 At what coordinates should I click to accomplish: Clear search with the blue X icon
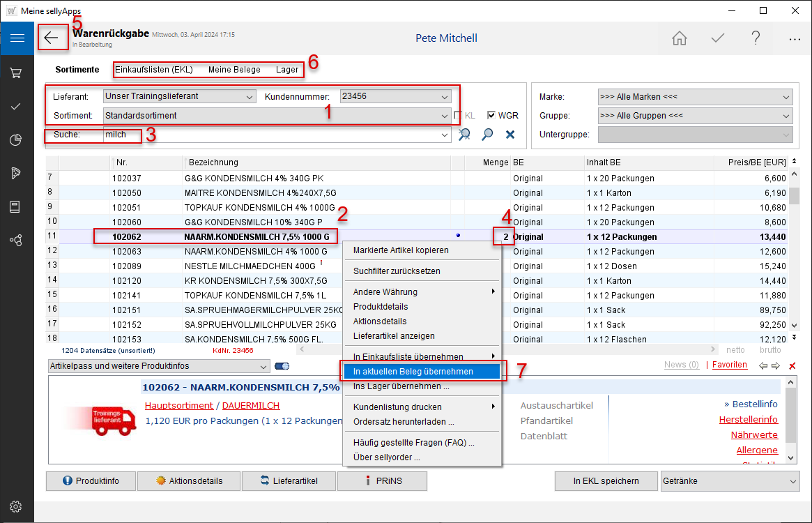510,135
